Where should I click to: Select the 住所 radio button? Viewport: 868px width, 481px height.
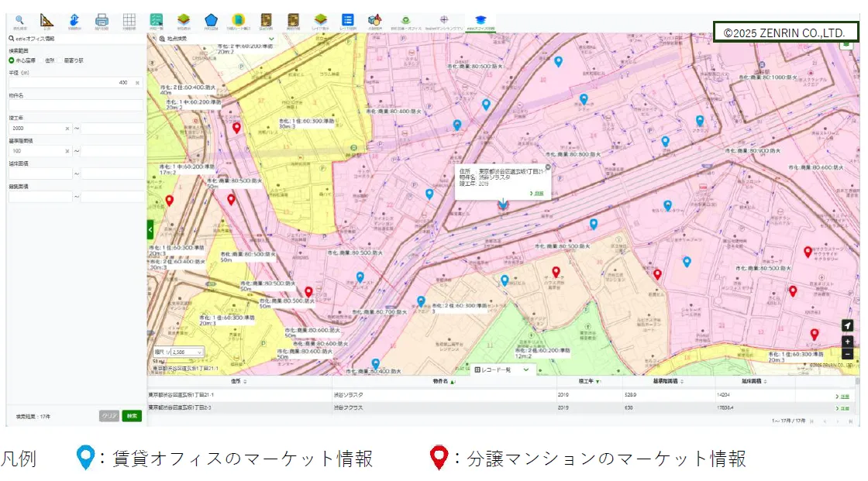point(41,60)
